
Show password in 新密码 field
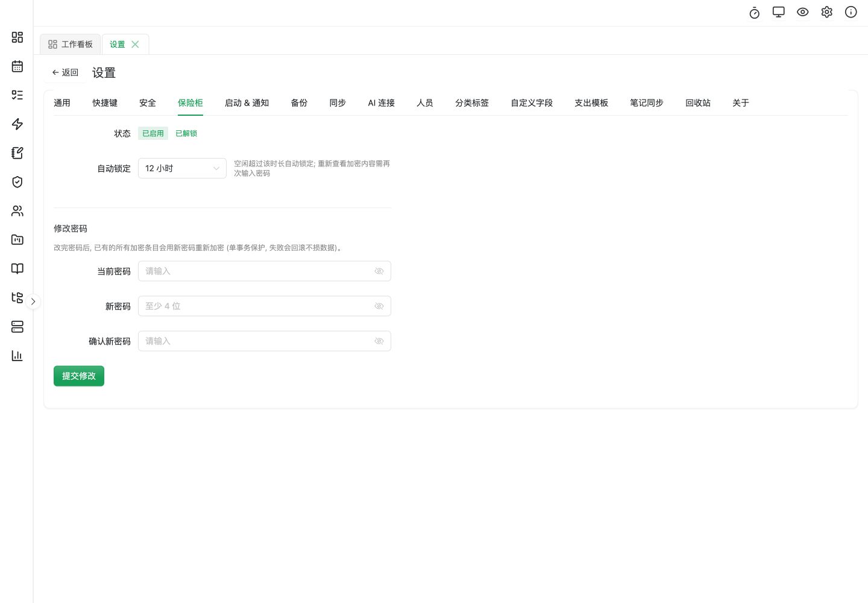[x=379, y=306]
